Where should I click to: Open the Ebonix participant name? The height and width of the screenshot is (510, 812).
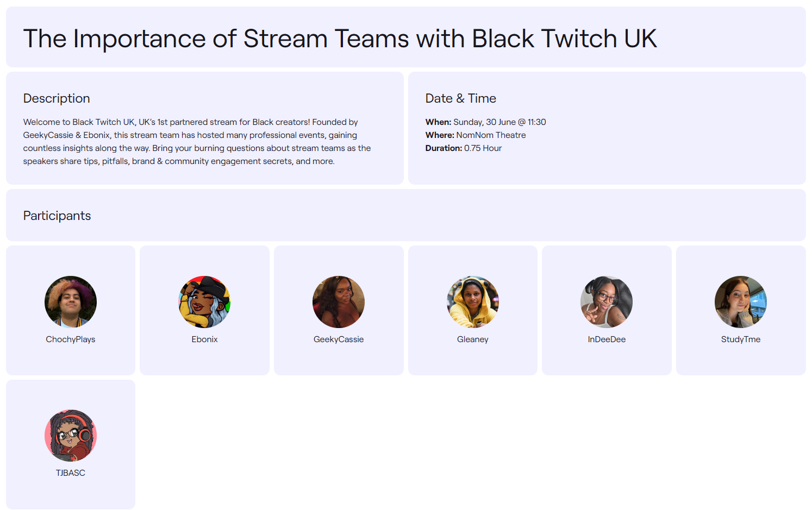click(x=204, y=339)
